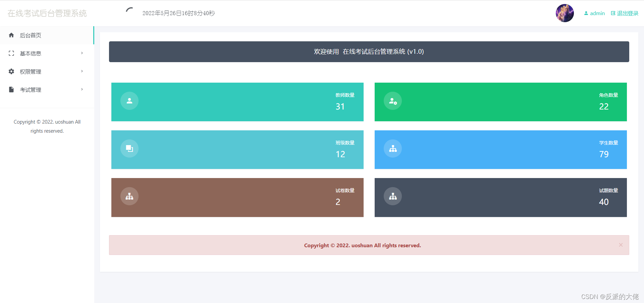Image resolution: width=644 pixels, height=303 pixels.
Task: Click the hierarchy icon on 试题数量 card
Action: pos(393,196)
